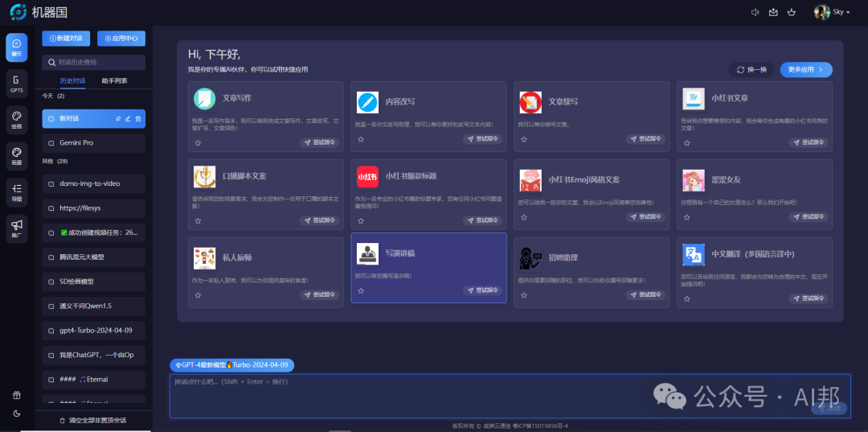Click the 新建对话 button
Screen dimensions: 868x432
pyautogui.click(x=66, y=39)
